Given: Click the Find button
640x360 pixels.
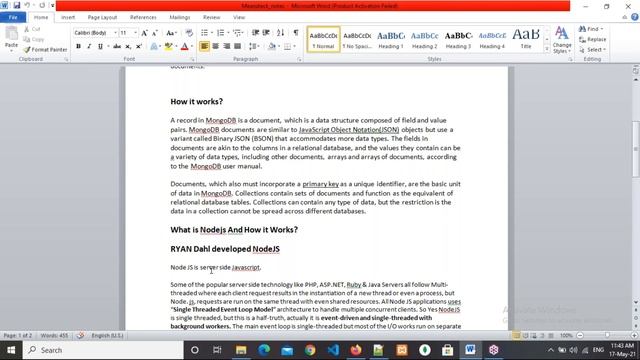Looking at the screenshot, I should coord(592,29).
